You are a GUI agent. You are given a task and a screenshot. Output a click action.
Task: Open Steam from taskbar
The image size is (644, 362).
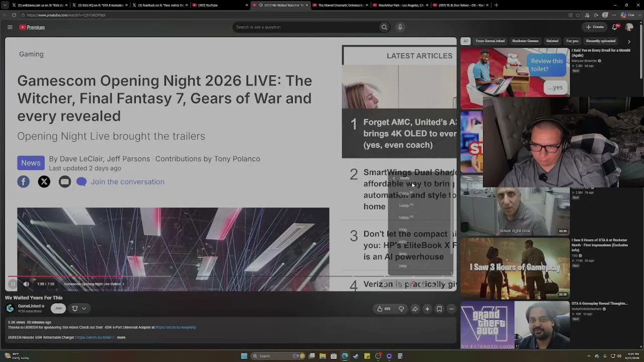click(356, 356)
